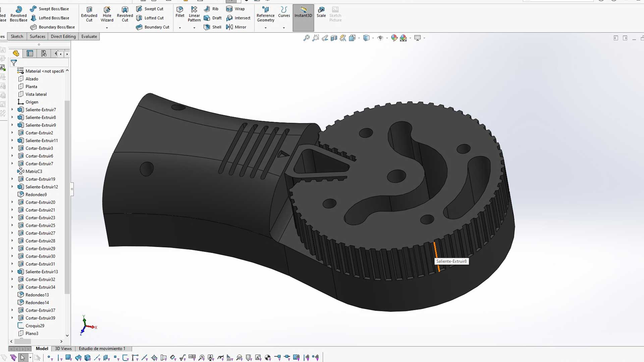Click the Linear Pattern tool
Screen dimensions: 644x362
(x=194, y=14)
